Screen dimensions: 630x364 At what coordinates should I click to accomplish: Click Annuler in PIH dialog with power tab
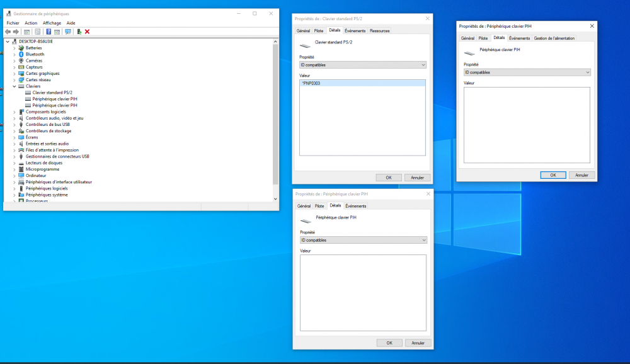click(581, 175)
